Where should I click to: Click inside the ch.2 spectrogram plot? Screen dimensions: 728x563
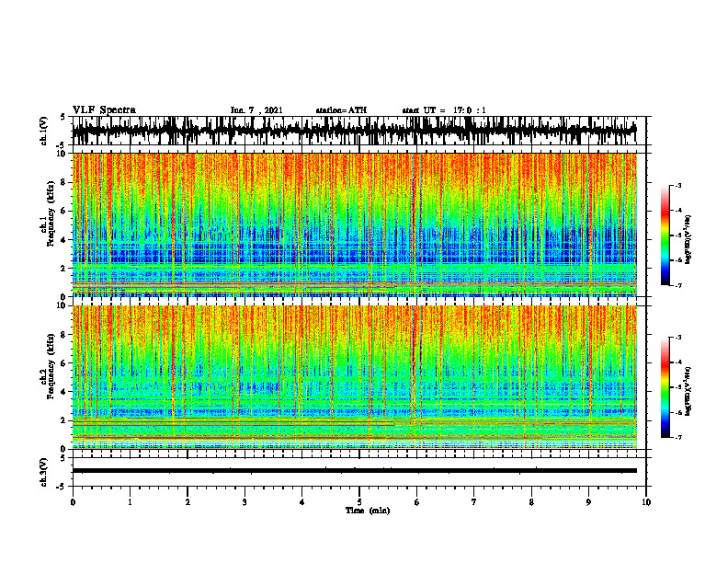click(x=354, y=377)
